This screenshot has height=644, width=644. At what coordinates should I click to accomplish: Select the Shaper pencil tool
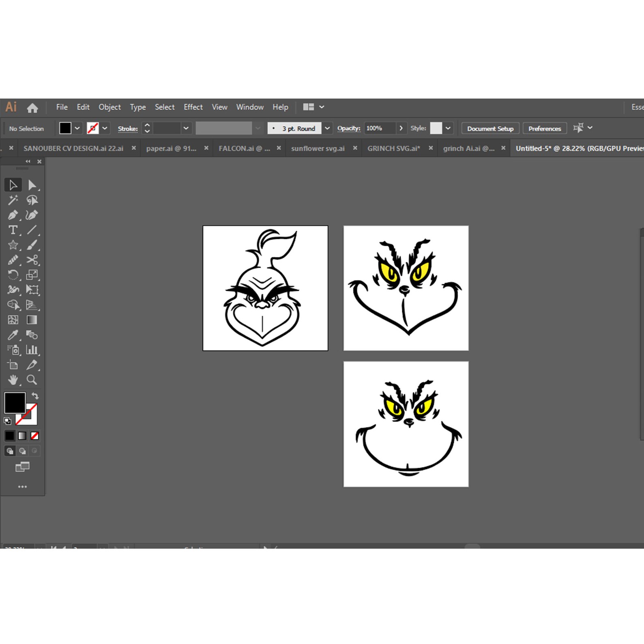pyautogui.click(x=13, y=260)
